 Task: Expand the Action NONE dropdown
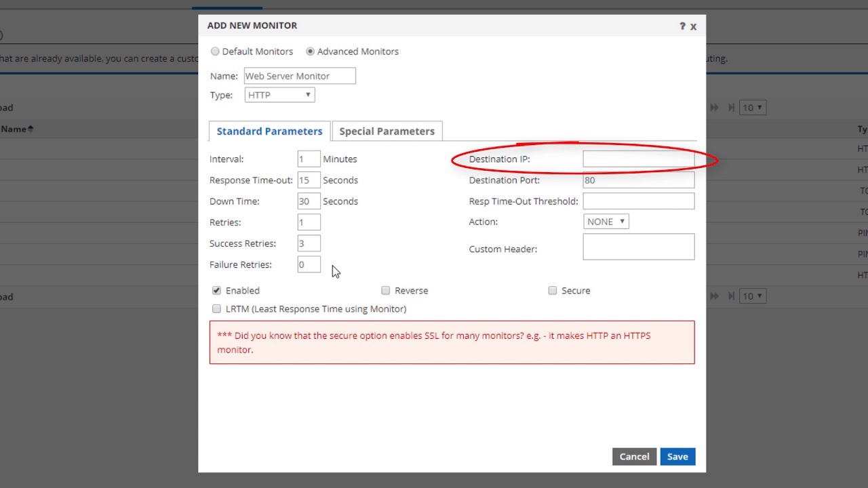tap(606, 222)
